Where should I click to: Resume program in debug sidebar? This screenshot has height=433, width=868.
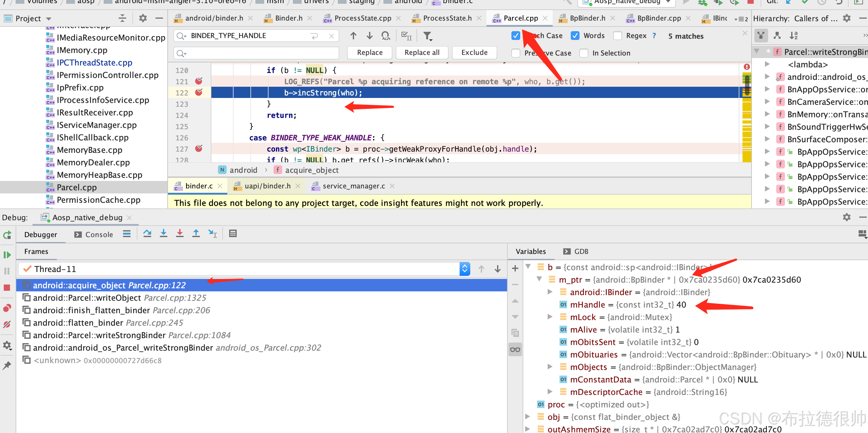click(x=7, y=255)
